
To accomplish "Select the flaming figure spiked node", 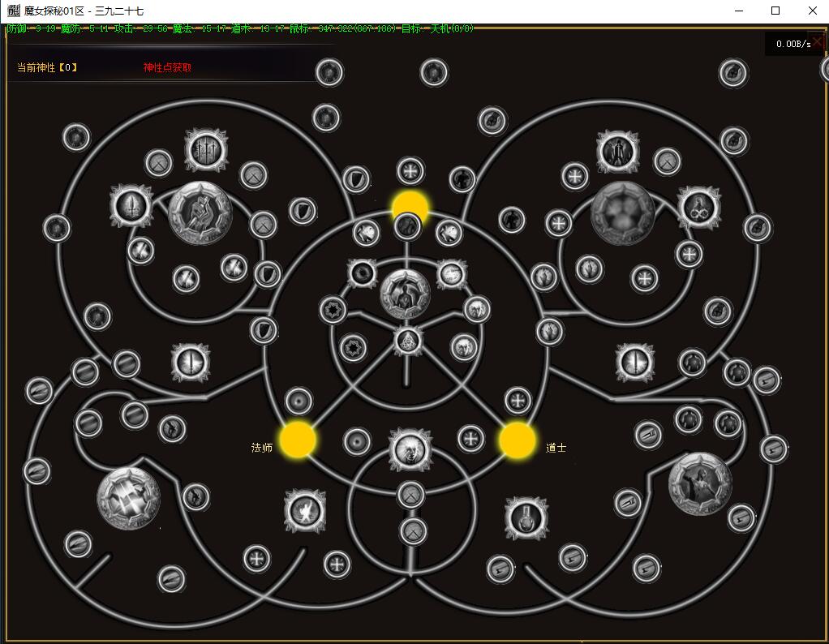I will tap(306, 511).
